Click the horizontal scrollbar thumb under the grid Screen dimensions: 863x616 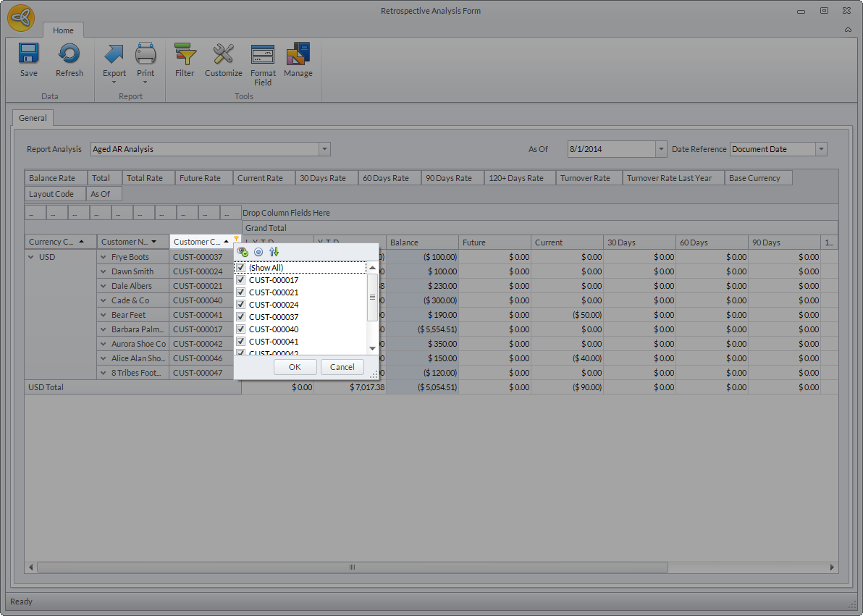tap(351, 568)
